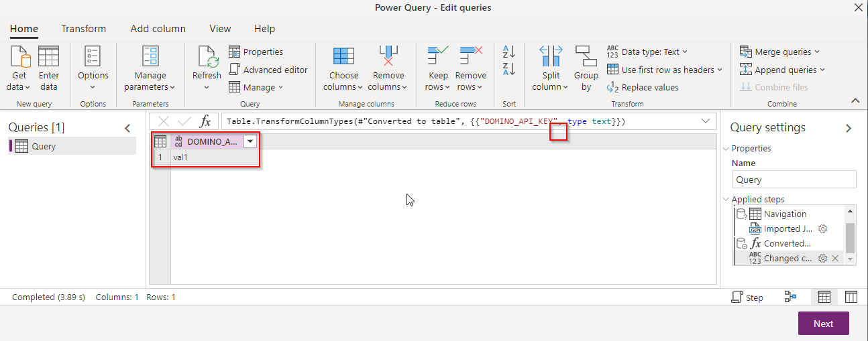
Task: Click the Enter data icon
Action: point(49,56)
